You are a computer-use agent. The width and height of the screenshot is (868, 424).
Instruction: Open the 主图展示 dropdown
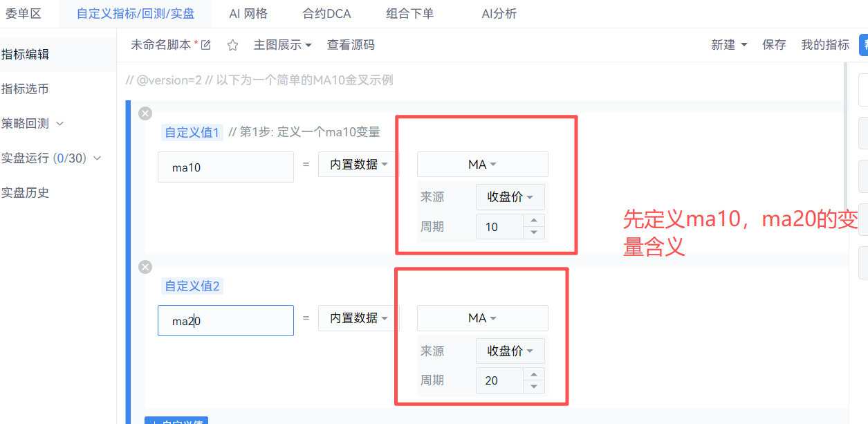point(282,45)
